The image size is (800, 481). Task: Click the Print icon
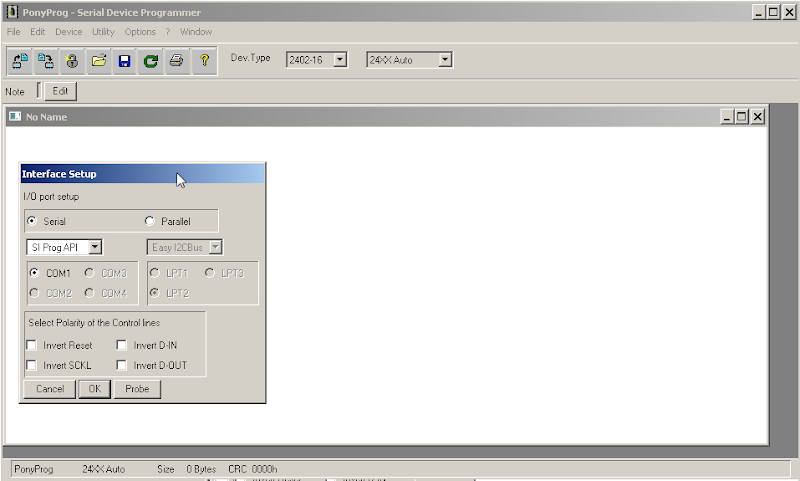(177, 61)
